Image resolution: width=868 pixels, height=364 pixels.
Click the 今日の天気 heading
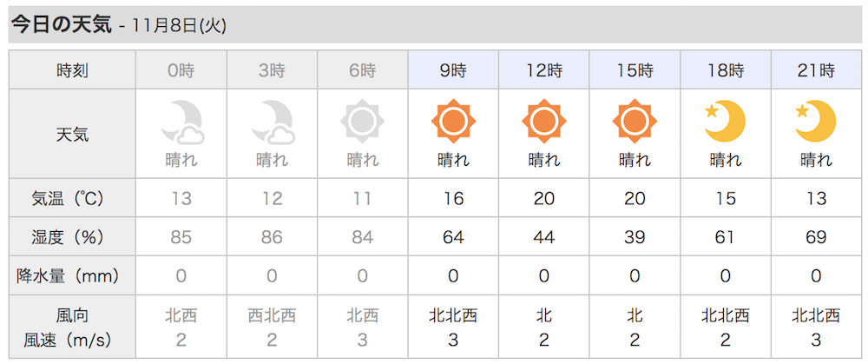pyautogui.click(x=62, y=25)
